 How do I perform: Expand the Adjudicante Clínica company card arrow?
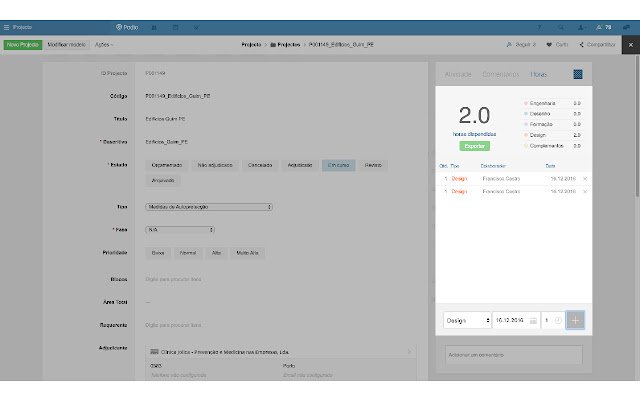point(409,352)
